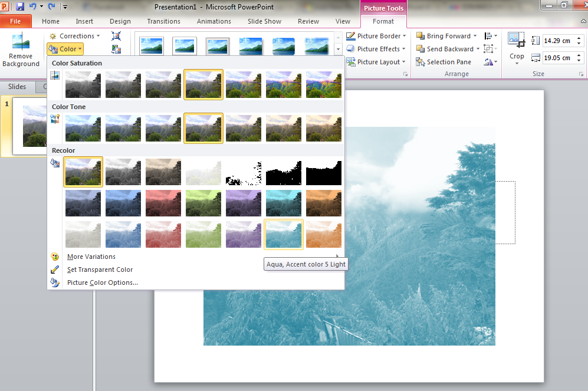588x391 pixels.
Task: Click the Compress Pictures icon
Action: [x=116, y=36]
